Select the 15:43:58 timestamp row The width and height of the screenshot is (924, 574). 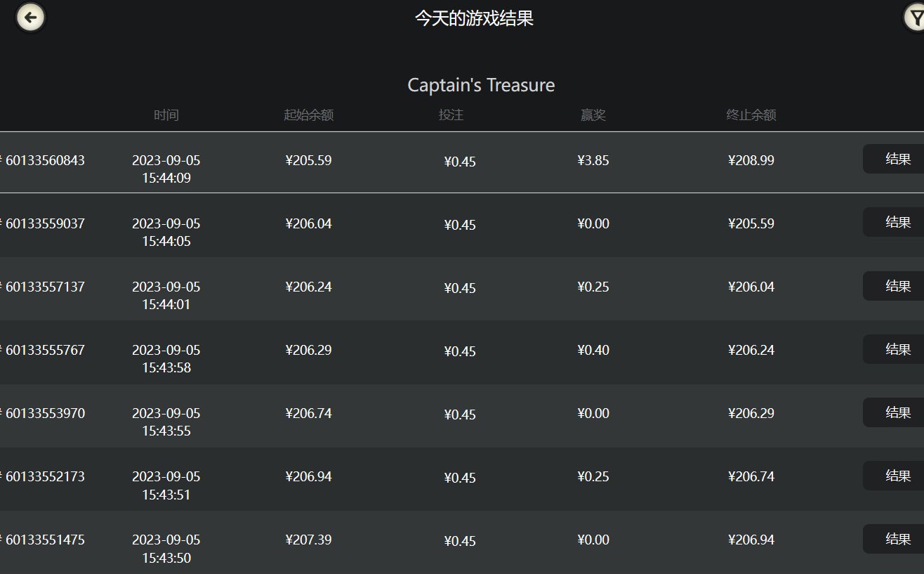point(166,367)
